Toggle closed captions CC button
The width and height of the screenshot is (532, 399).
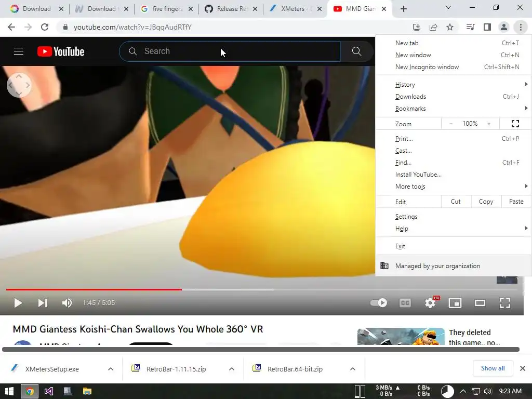405,303
